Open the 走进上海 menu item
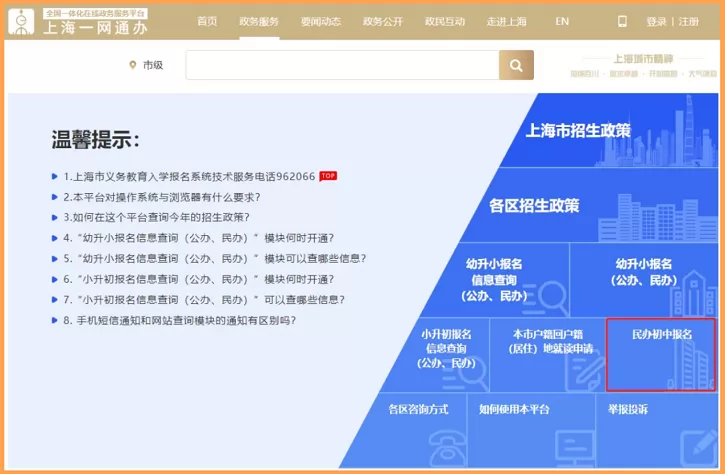725x474 pixels. click(x=506, y=21)
